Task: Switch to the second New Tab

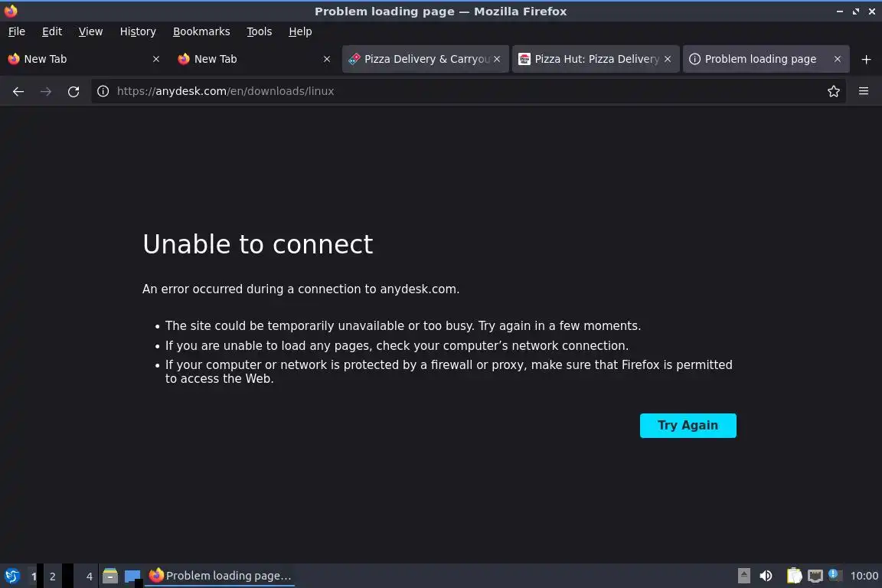Action: (253, 59)
